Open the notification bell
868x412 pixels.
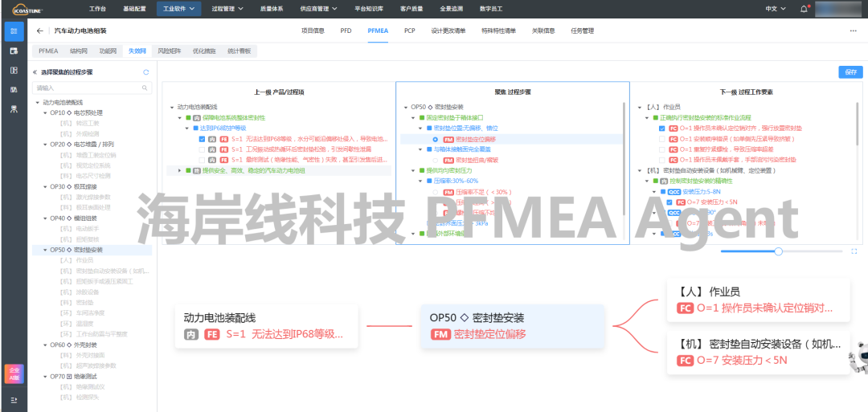[804, 9]
